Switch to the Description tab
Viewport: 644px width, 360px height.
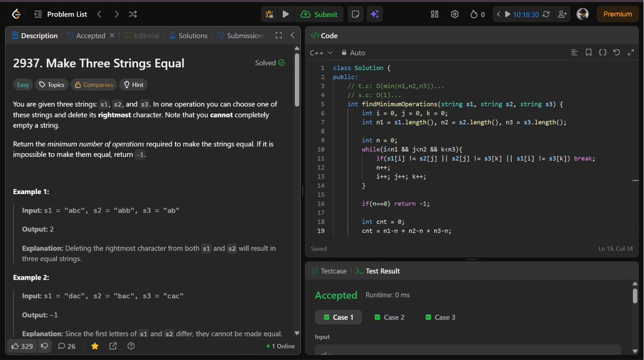tap(35, 35)
